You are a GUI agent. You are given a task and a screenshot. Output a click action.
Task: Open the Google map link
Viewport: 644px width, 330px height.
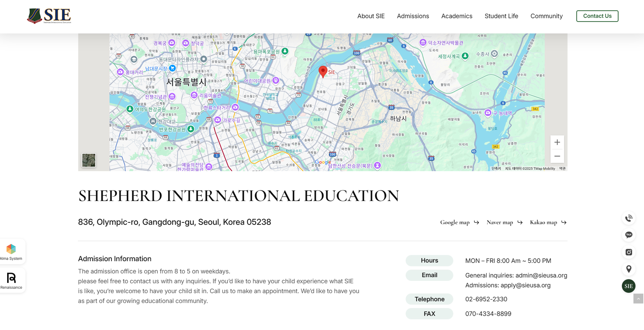(459, 222)
